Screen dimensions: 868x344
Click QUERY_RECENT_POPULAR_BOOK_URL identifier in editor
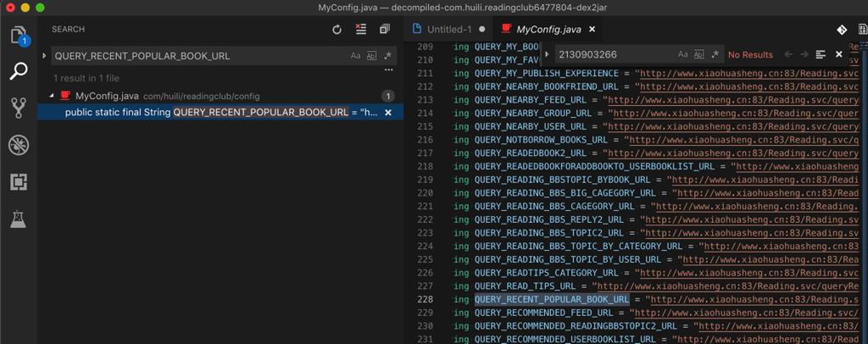point(552,299)
